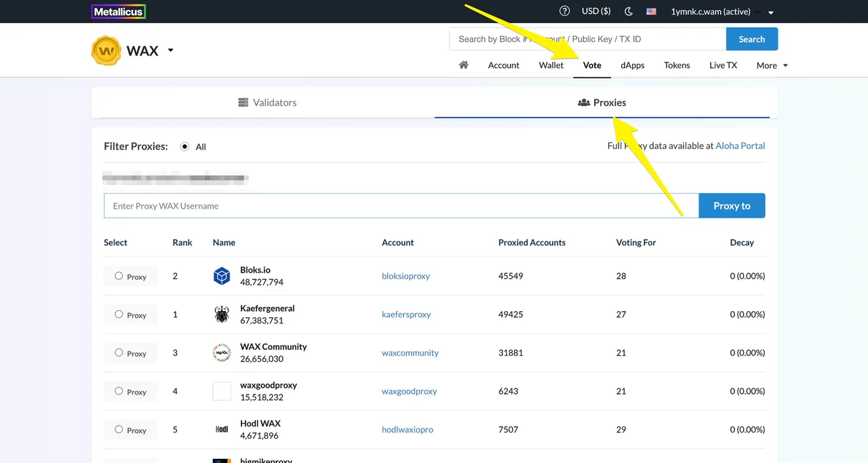
Task: Click the WAX Community circular logo
Action: (222, 353)
